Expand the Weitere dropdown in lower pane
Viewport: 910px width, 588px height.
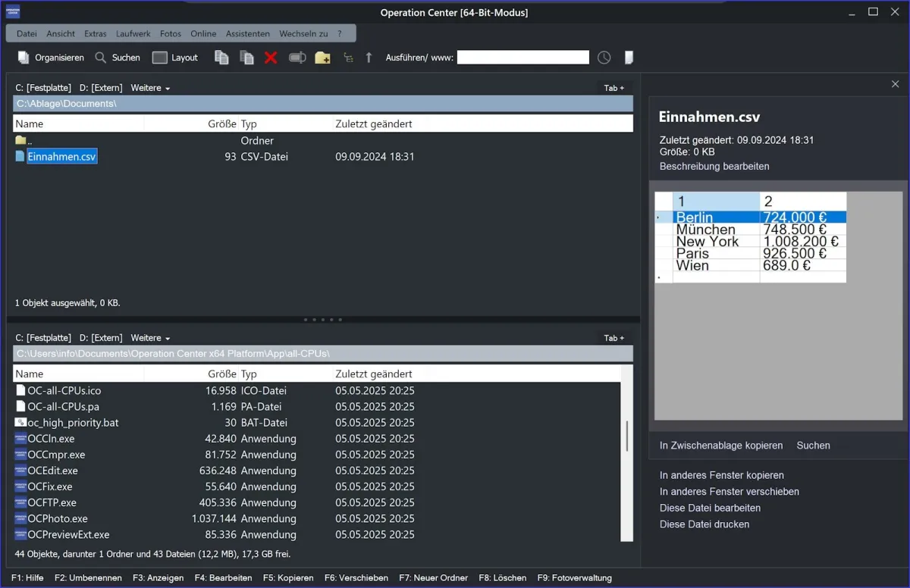pos(150,338)
